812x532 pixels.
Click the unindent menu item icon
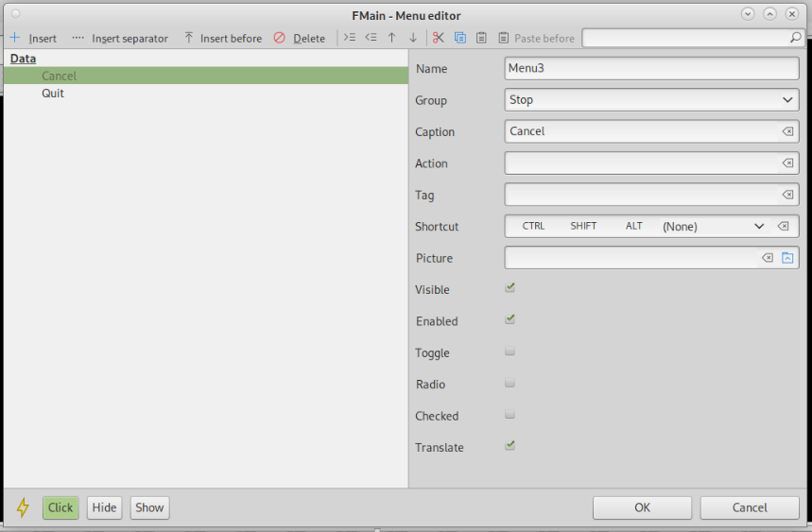click(x=371, y=38)
